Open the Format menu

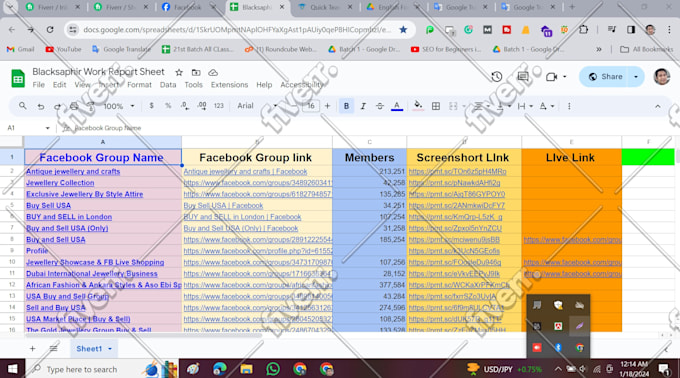pyautogui.click(x=139, y=85)
